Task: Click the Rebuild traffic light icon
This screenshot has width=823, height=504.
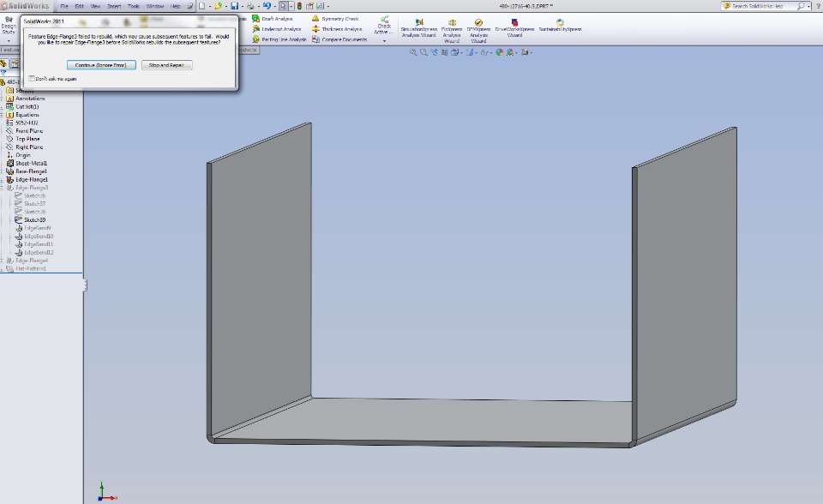Action: pos(299,6)
